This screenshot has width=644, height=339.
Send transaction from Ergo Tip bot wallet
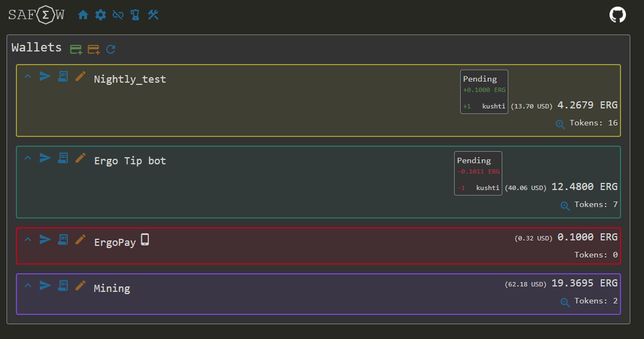(45, 158)
